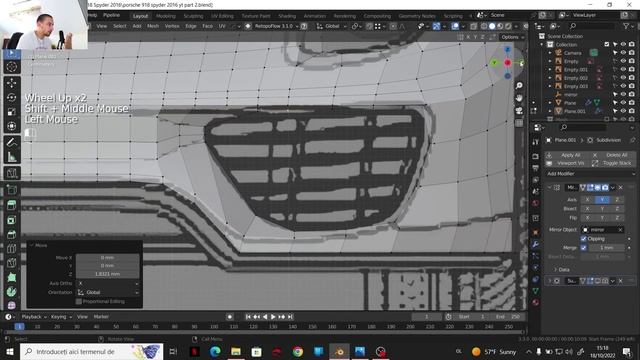Hide Empty.001 with its eye icon

tap(623, 69)
